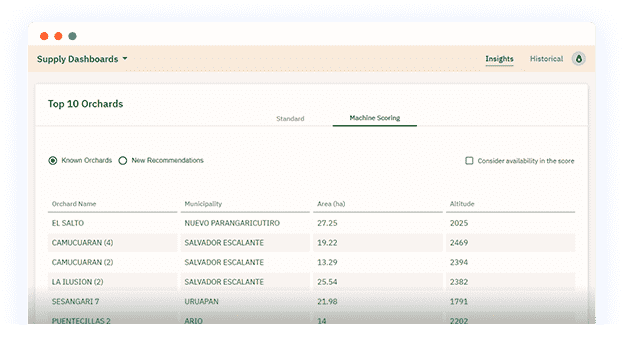624x361 pixels.
Task: Click the 19.22 area value
Action: pos(327,242)
